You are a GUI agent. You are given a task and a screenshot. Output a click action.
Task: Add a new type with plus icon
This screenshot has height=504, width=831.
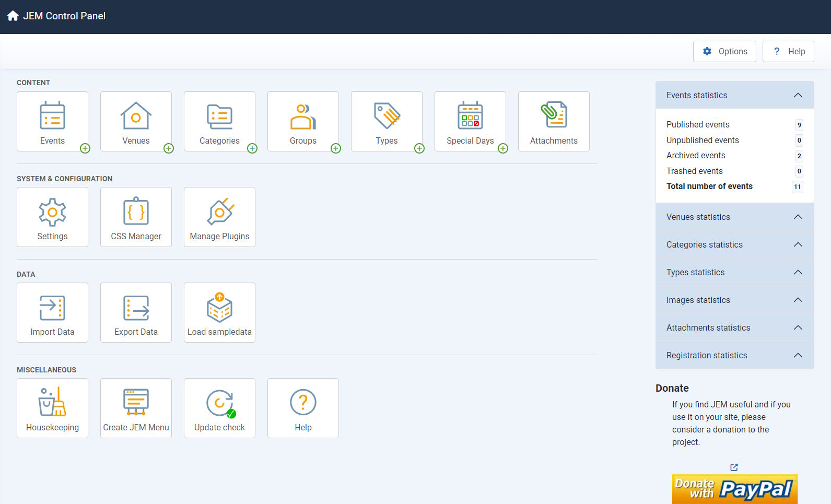(419, 148)
